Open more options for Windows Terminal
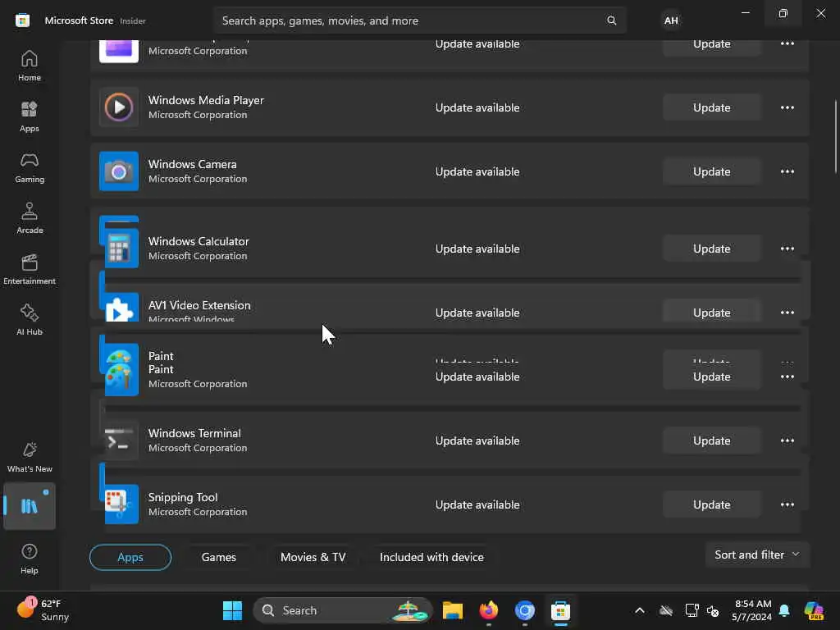The image size is (840, 630). [787, 441]
